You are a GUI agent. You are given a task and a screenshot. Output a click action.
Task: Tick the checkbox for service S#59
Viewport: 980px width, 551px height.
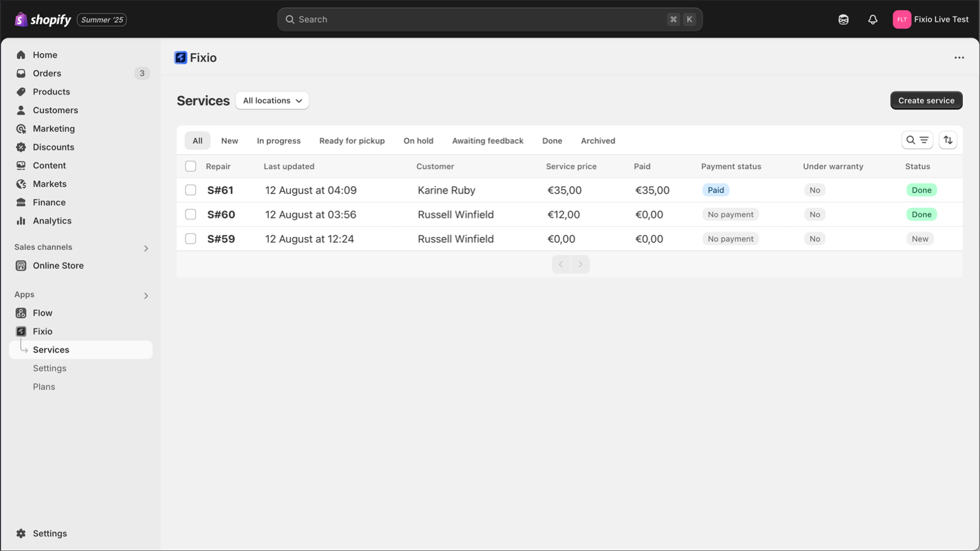click(x=190, y=239)
